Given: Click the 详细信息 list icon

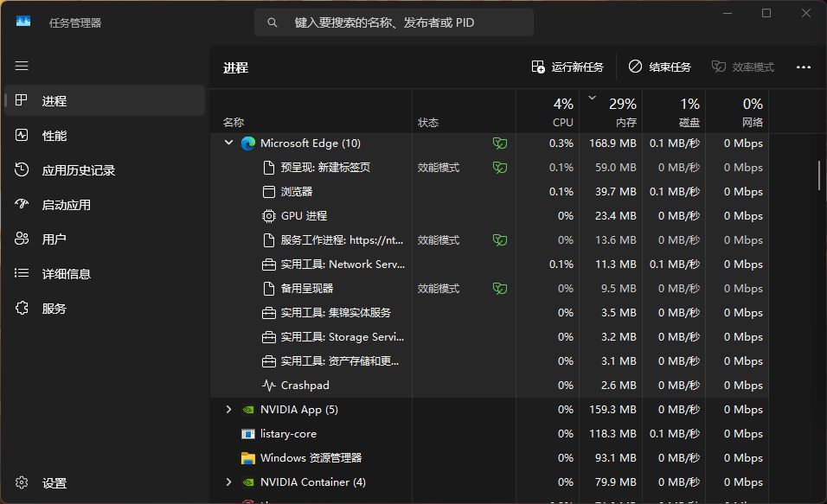Looking at the screenshot, I should tap(22, 273).
